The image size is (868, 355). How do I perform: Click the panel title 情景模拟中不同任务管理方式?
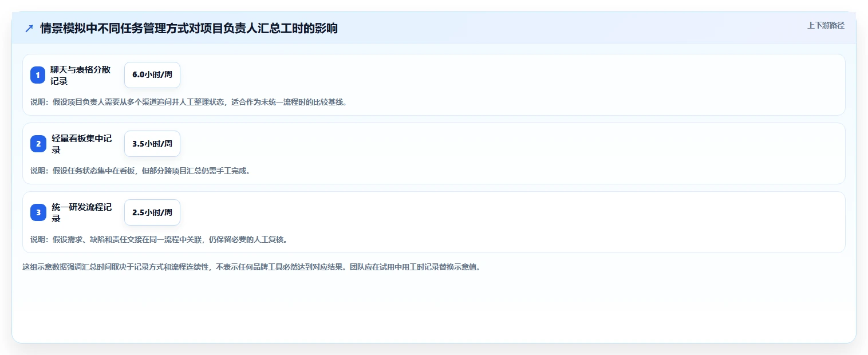[x=189, y=28]
